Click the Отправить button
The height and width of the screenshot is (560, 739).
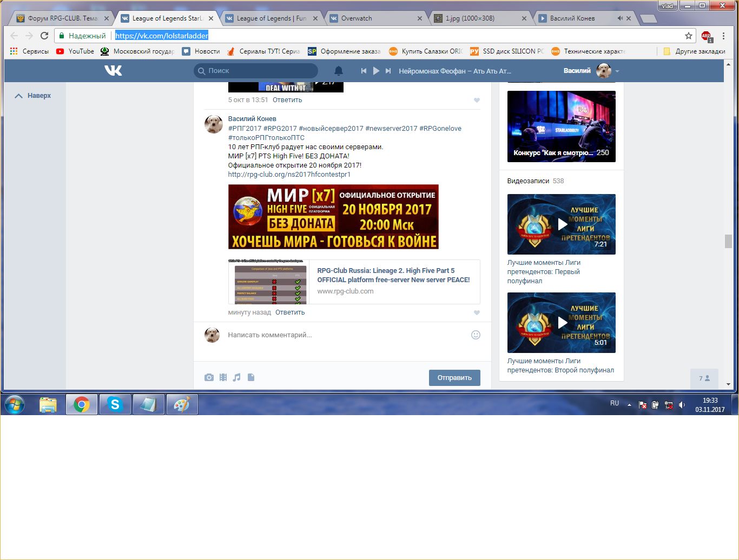(x=454, y=378)
